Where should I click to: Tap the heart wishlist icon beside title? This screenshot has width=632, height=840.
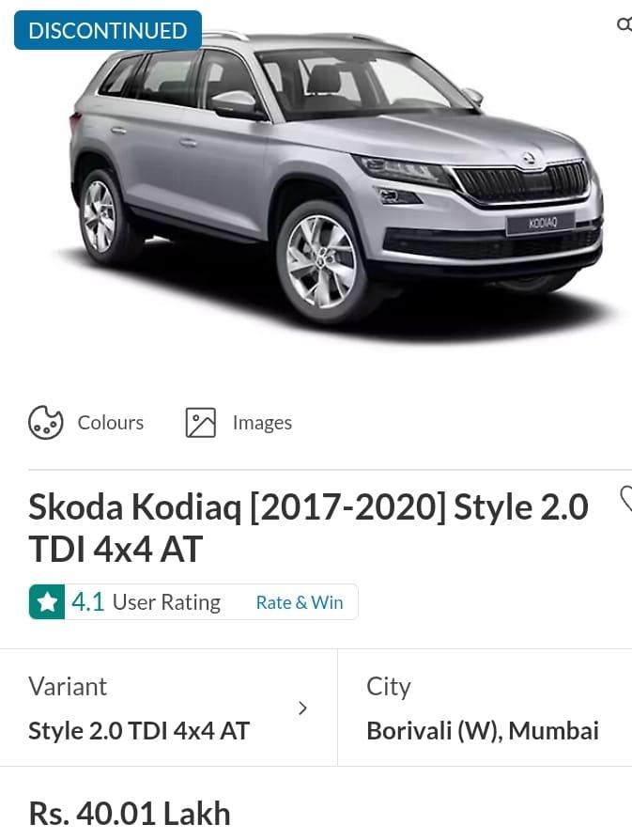625,499
